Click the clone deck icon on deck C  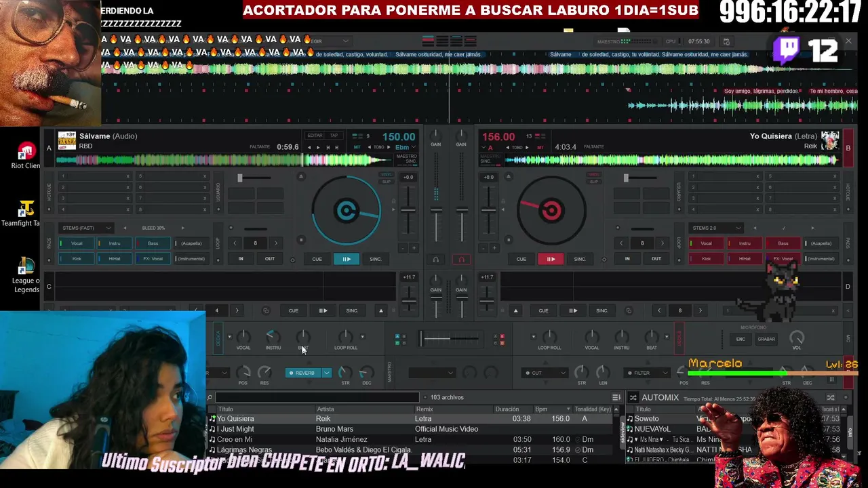click(x=266, y=310)
